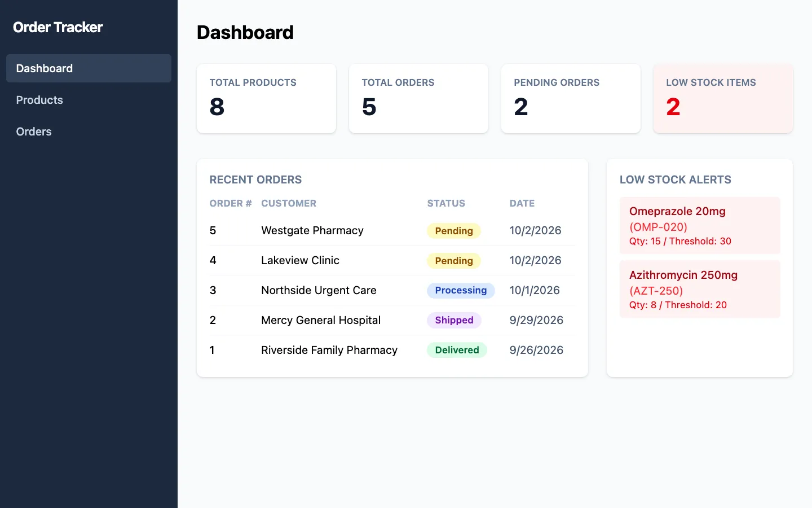Click the Processing status badge
812x508 pixels.
click(x=461, y=290)
